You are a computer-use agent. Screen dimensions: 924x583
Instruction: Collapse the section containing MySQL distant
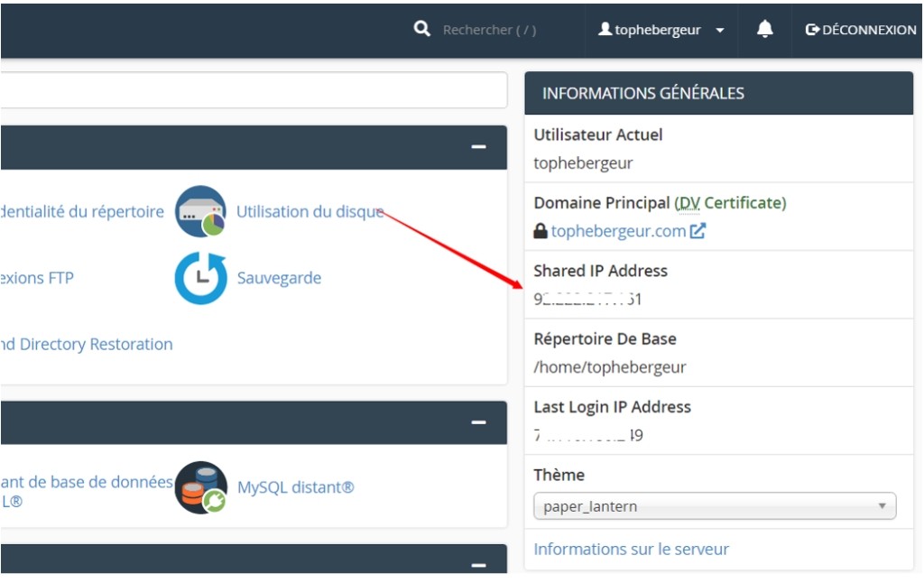[x=478, y=422]
